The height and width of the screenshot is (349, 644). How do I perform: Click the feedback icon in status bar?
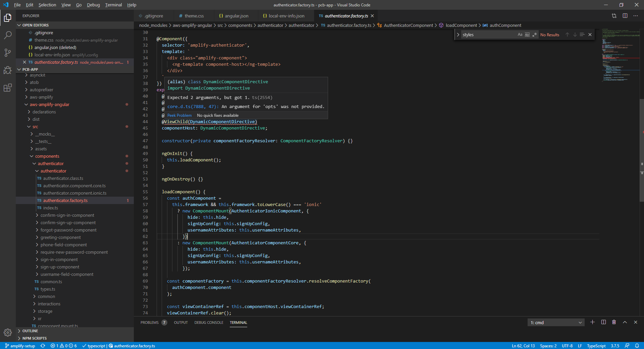click(627, 346)
